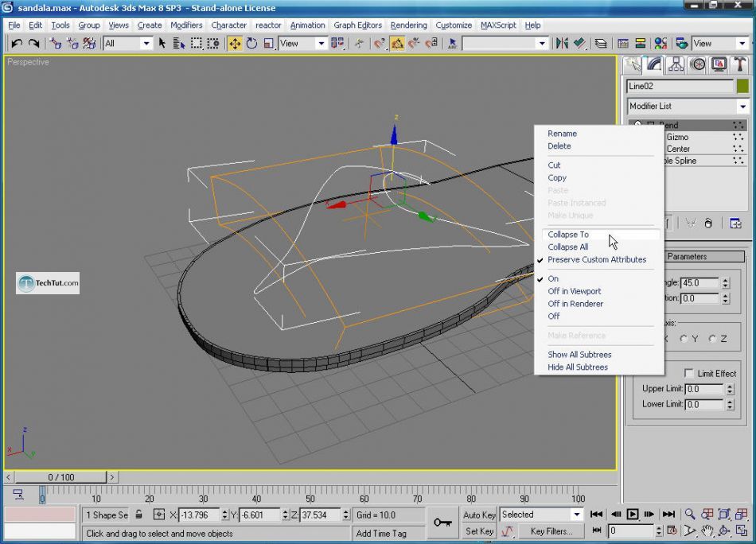756x544 pixels.
Task: Select the Z bend axis radio button
Action: [712, 339]
